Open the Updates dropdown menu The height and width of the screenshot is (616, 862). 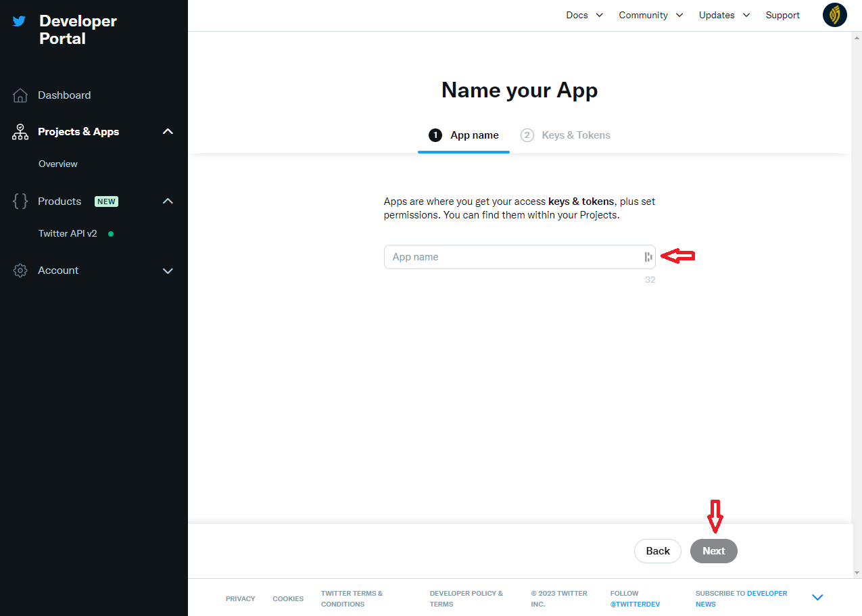coord(724,15)
